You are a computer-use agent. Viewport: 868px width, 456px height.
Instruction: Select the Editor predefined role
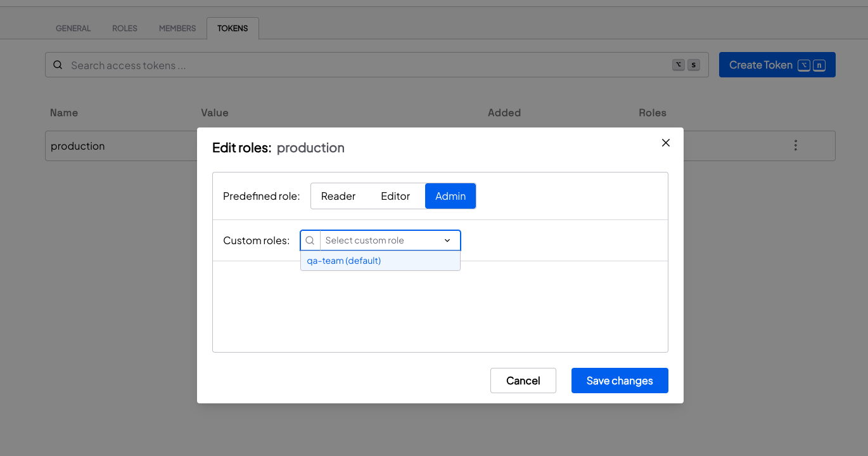tap(395, 196)
